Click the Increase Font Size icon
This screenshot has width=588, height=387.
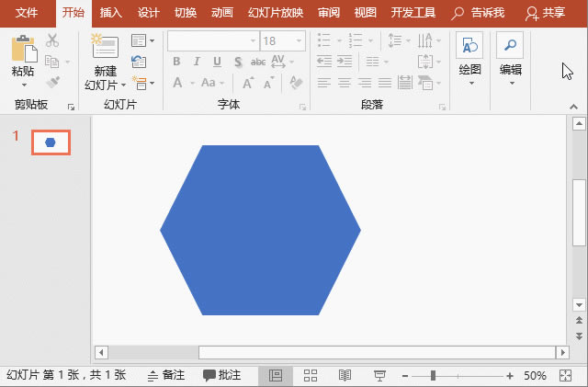click(249, 83)
